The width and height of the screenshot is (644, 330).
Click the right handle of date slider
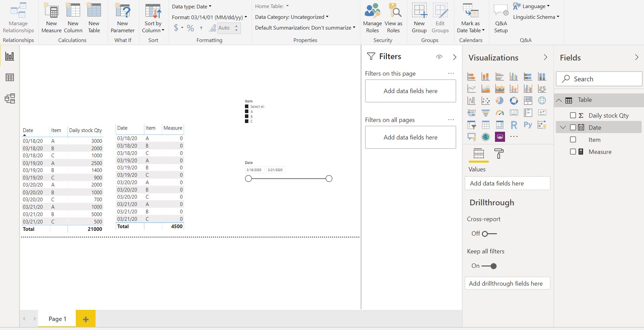click(329, 178)
